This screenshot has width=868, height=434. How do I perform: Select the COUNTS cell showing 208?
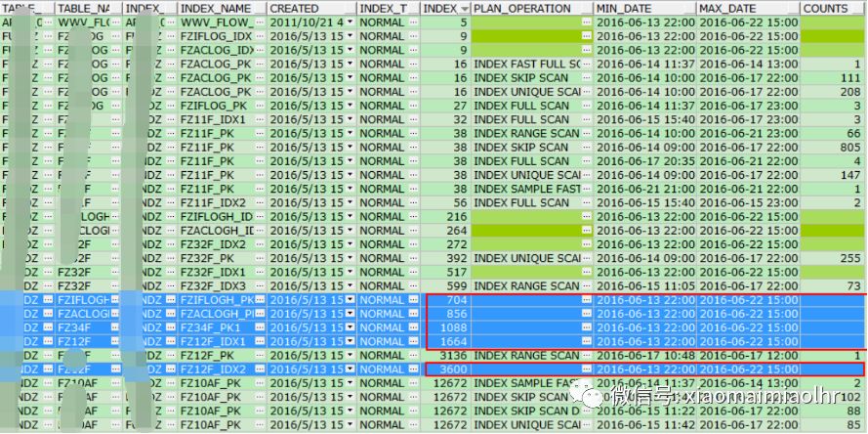tap(832, 92)
